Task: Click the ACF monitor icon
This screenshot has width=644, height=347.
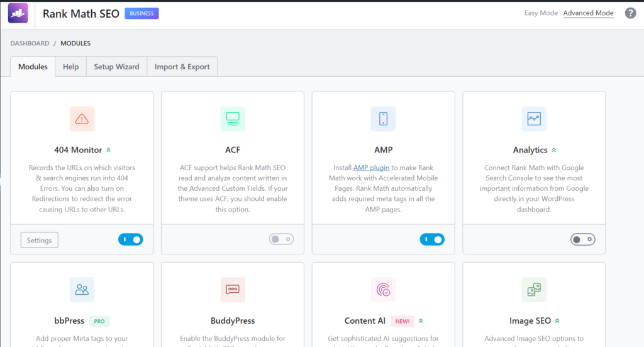Action: click(233, 118)
